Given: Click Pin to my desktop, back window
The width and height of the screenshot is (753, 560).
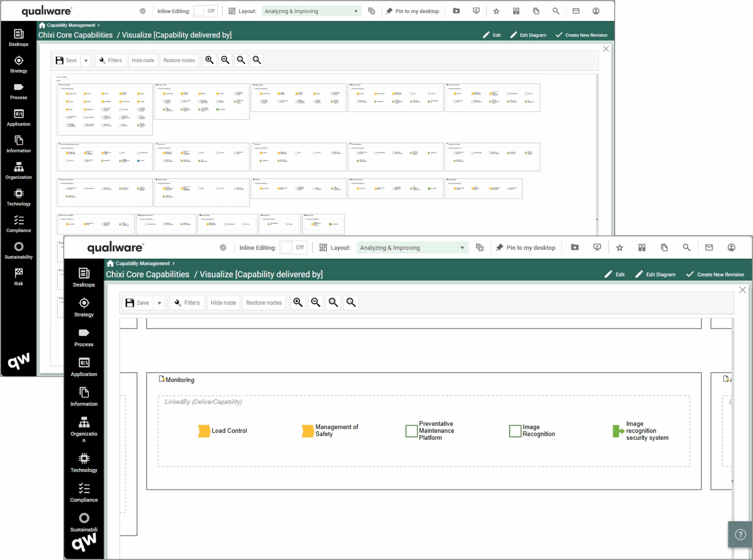Looking at the screenshot, I should point(412,11).
